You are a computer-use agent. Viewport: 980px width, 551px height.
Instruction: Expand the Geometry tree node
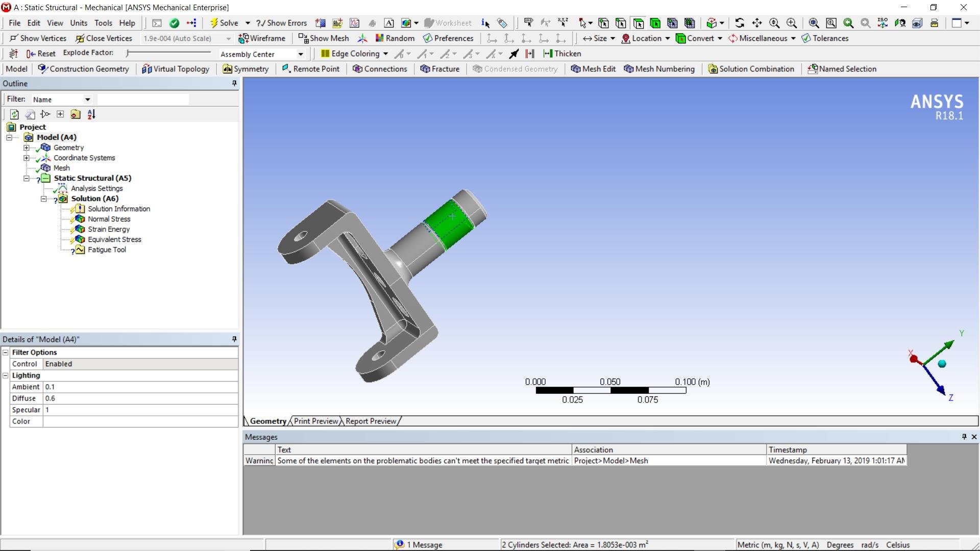[x=27, y=147]
